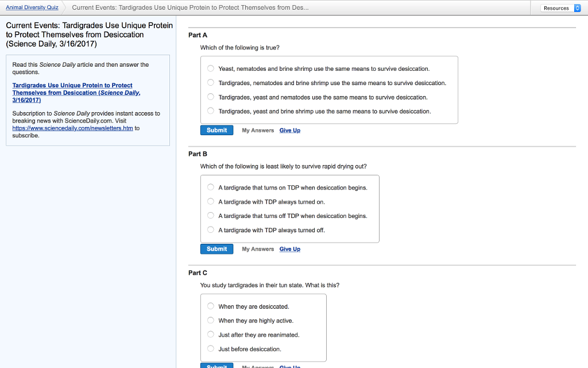
Task: Go to the Animal Diversity Quiz breadcrumb
Action: [x=32, y=7]
